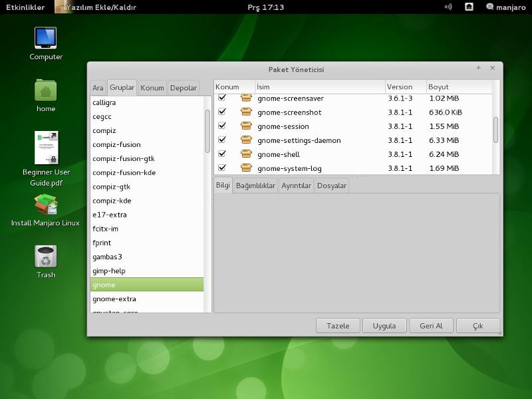The image size is (532, 399).
Task: Select the compiz-fusion group
Action: point(147,144)
